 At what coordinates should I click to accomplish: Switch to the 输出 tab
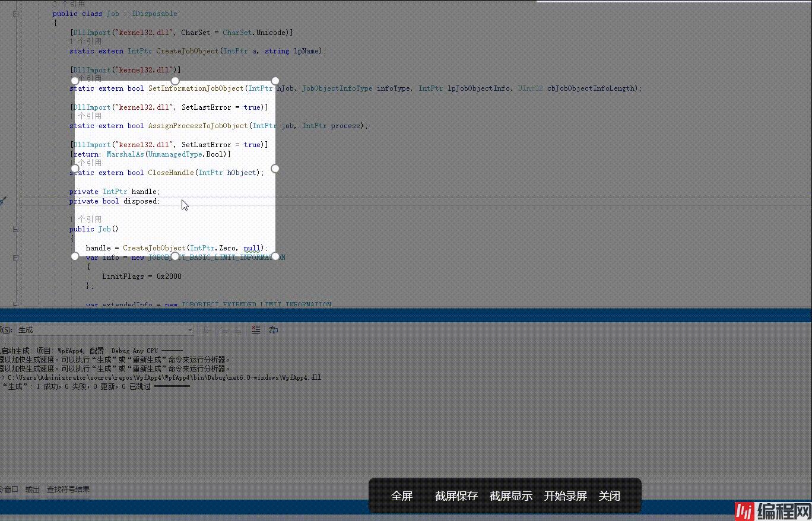pos(33,490)
